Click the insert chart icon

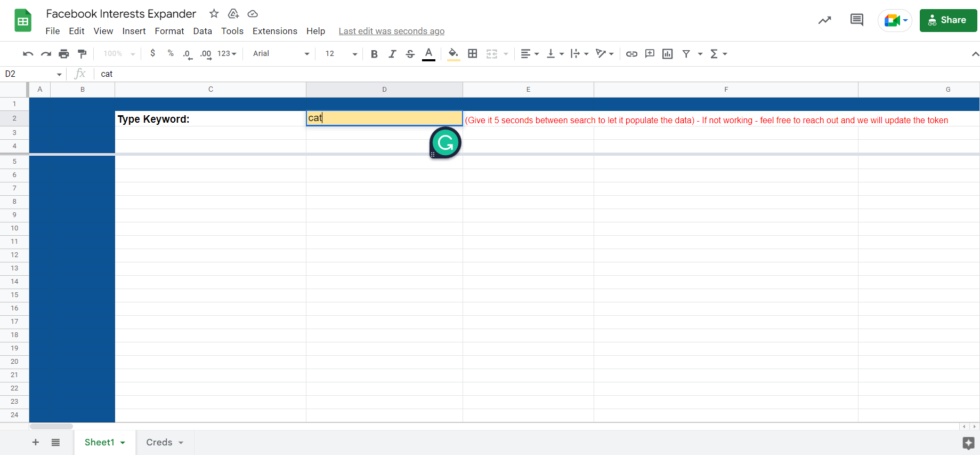[667, 54]
